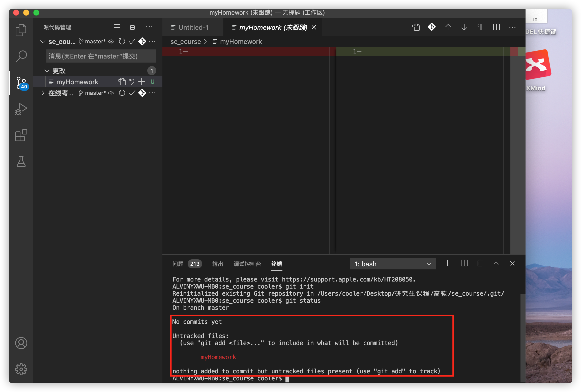Stage changes for myHomework with plus icon
Viewport: 581px width, 392px height.
141,82
